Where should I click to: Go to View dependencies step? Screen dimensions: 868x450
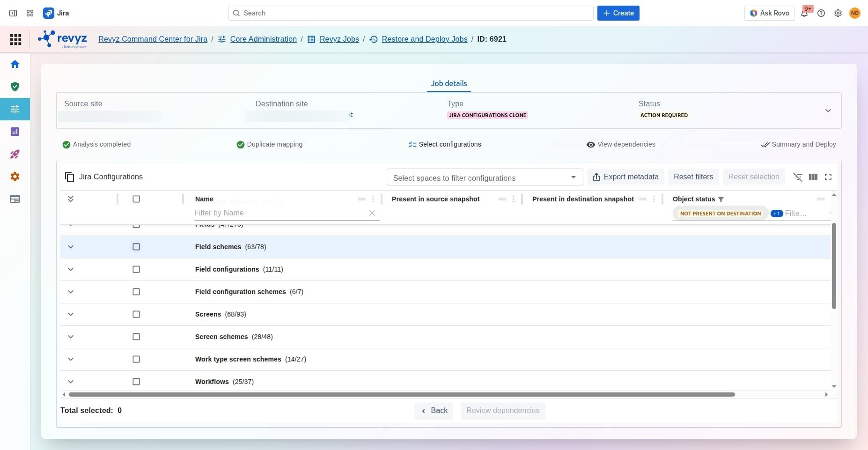pyautogui.click(x=621, y=144)
